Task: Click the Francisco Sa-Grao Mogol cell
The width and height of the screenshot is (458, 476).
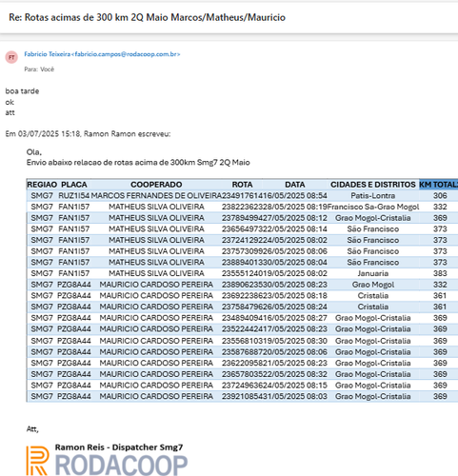Action: click(373, 207)
